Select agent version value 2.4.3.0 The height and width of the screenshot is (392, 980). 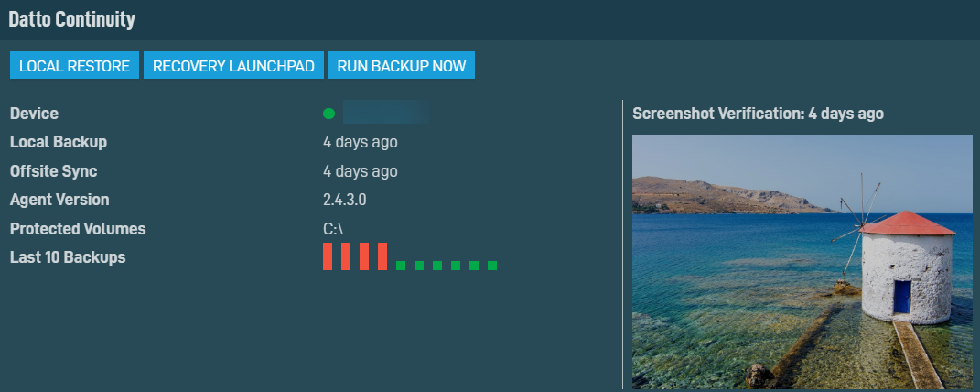(x=344, y=200)
